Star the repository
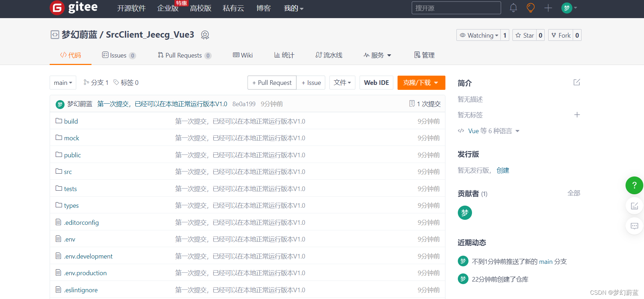644x299 pixels. click(524, 35)
